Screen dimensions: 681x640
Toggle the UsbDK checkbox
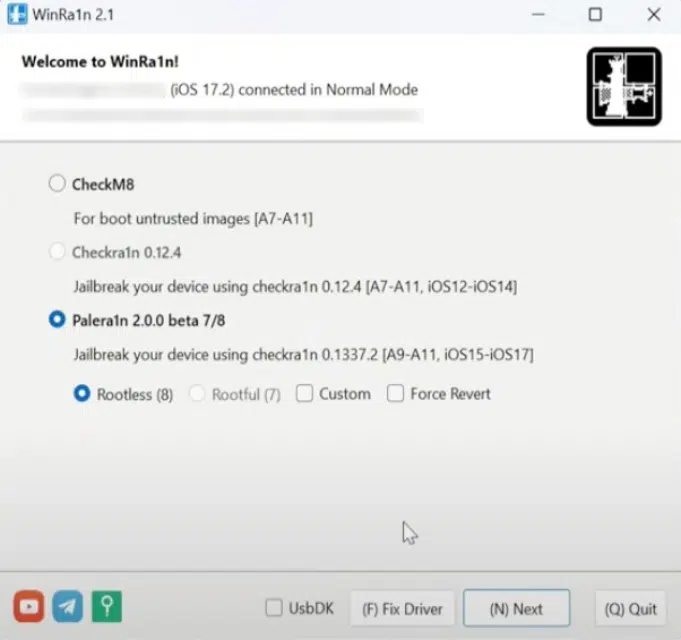click(274, 608)
